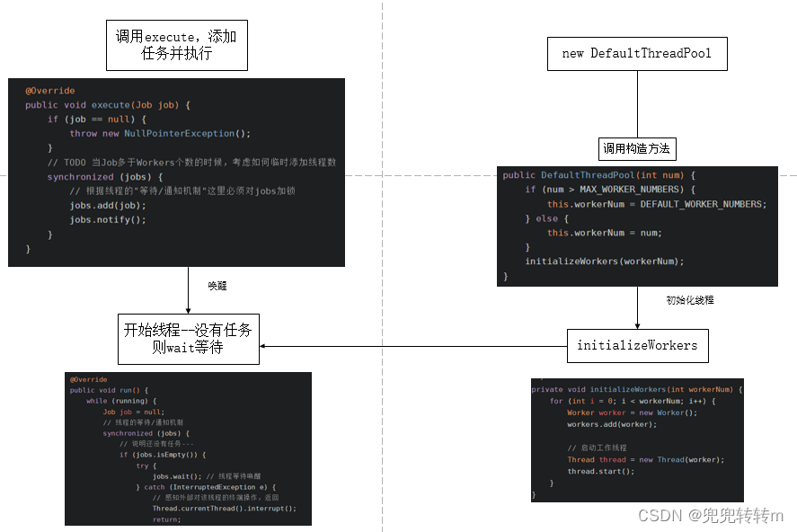Click the run() method code screenshot

[x=188, y=448]
